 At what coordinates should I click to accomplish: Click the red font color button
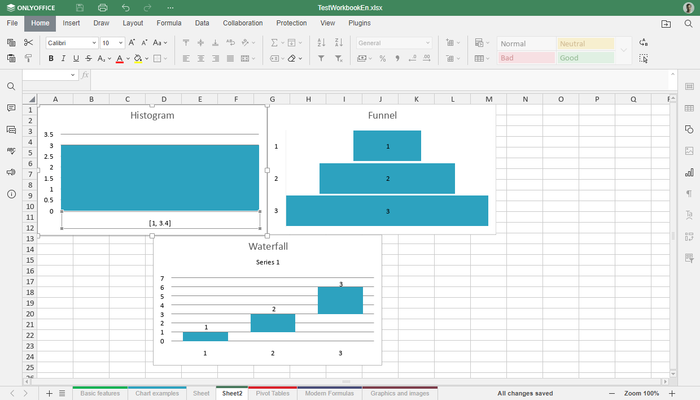pos(119,59)
